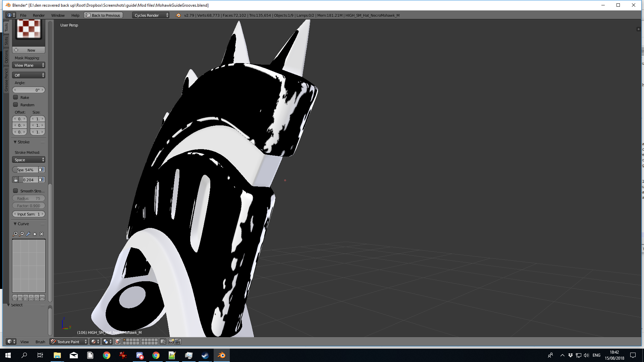Open the Cycles Render engine dropdown
The width and height of the screenshot is (644, 362).
151,15
